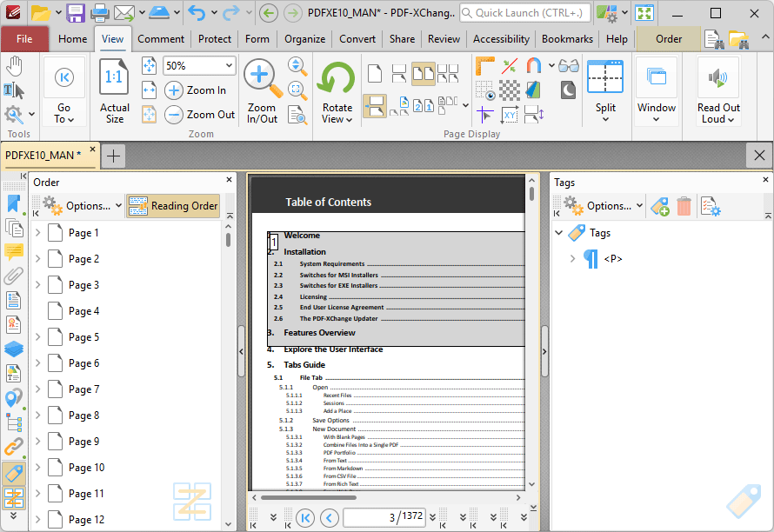Click the Order pane icon in sidebar

(14, 498)
